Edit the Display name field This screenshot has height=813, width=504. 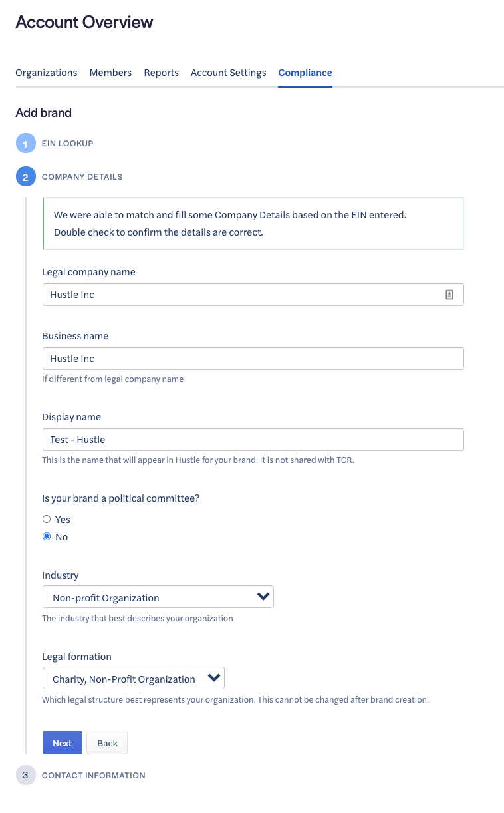253,440
